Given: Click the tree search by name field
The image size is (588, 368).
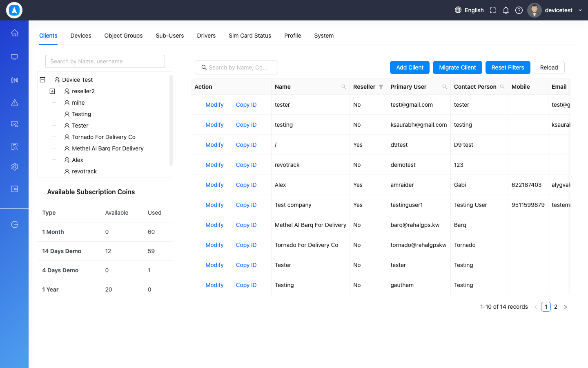Looking at the screenshot, I should (x=105, y=61).
